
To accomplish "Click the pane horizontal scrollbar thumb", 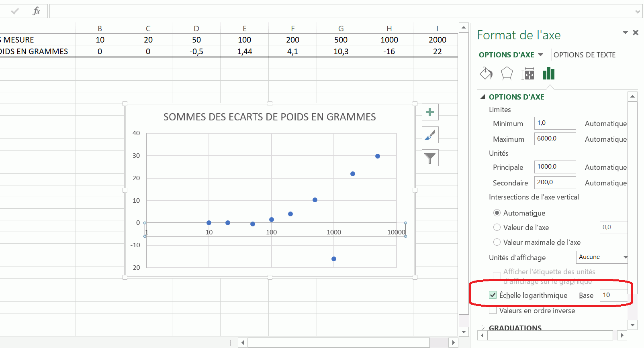I will [550, 335].
